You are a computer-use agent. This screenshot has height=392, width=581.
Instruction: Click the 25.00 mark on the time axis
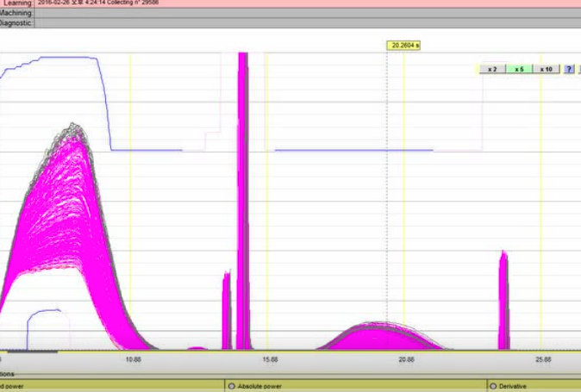pos(542,358)
